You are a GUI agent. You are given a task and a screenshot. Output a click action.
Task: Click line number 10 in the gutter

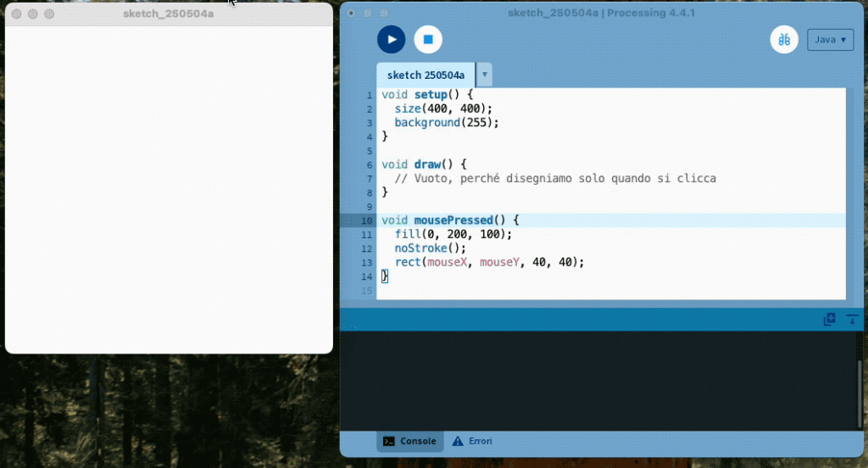pos(366,220)
